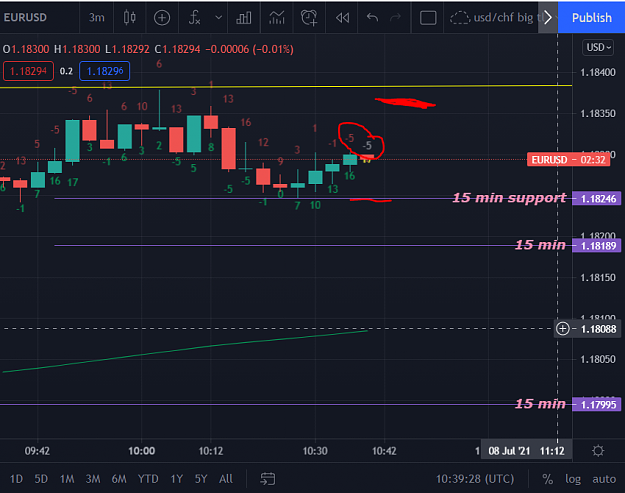Click the plus icon at 1.18088 crosshair

pyautogui.click(x=562, y=329)
